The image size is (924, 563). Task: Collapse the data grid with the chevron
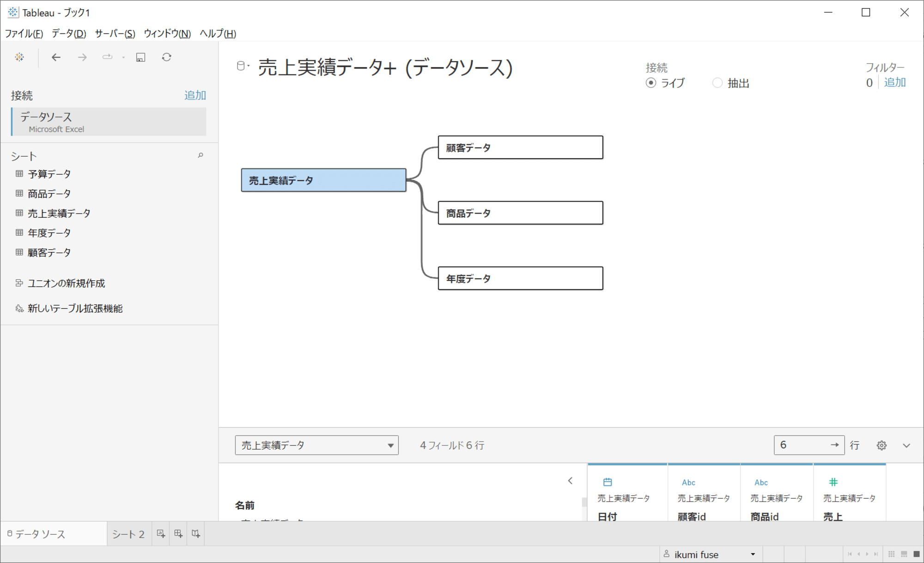[x=906, y=446]
